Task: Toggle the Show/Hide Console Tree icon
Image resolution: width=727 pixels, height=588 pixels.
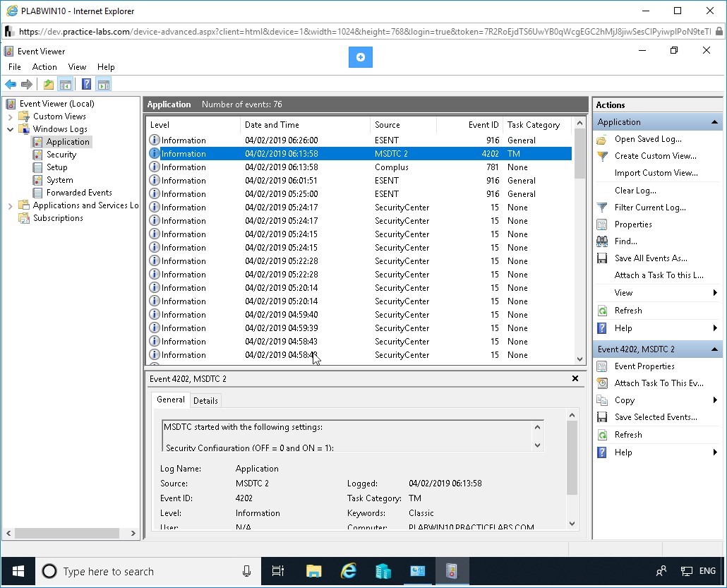Action: point(66,85)
